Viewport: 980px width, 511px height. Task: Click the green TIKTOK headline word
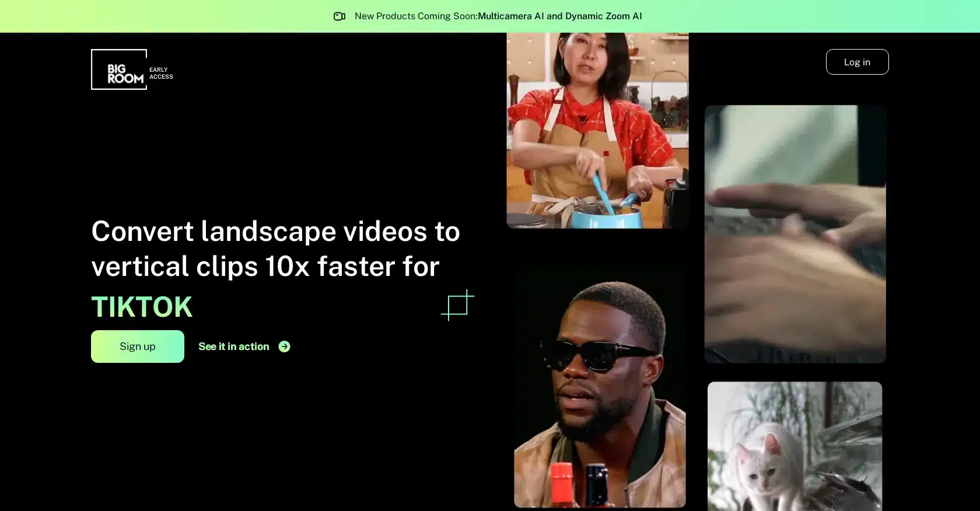pos(142,307)
